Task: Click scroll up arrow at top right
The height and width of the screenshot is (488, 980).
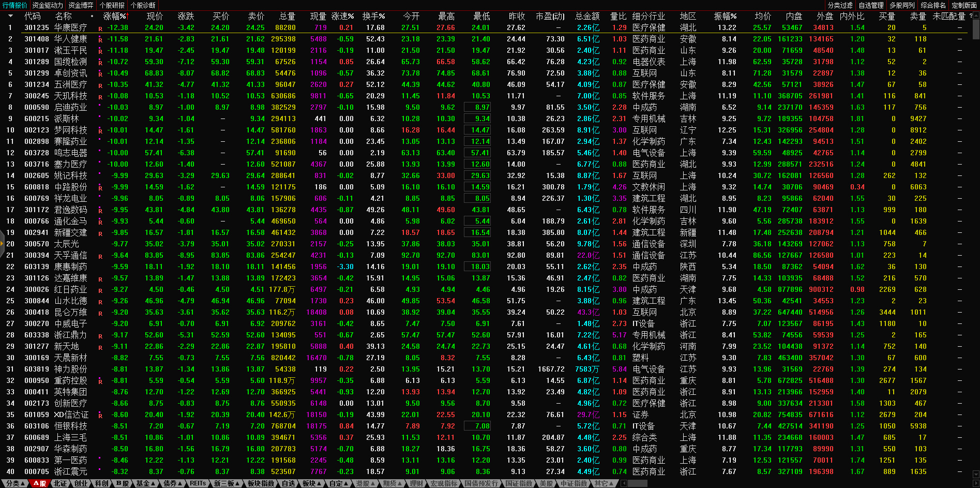Action: tap(976, 17)
